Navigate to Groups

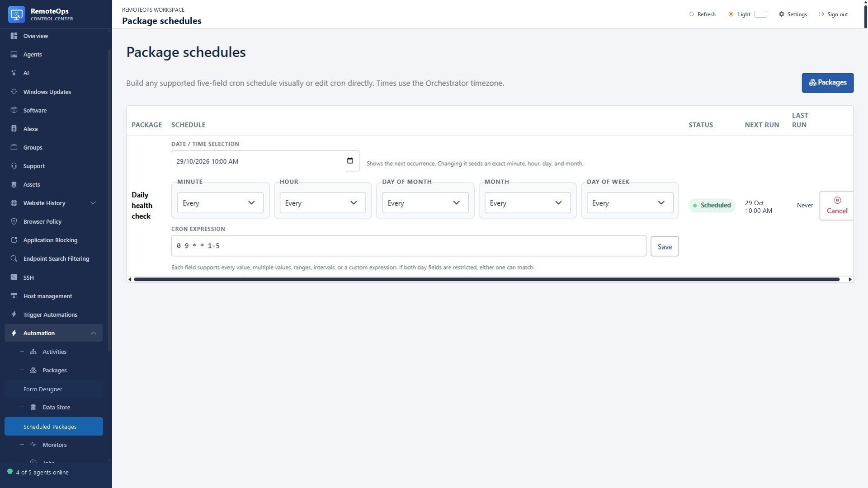coord(54,147)
